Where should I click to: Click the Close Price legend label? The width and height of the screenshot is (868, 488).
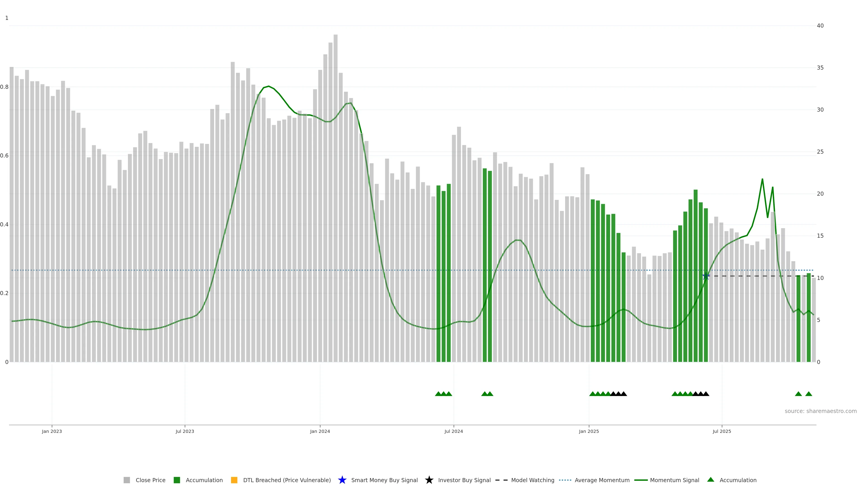150,480
